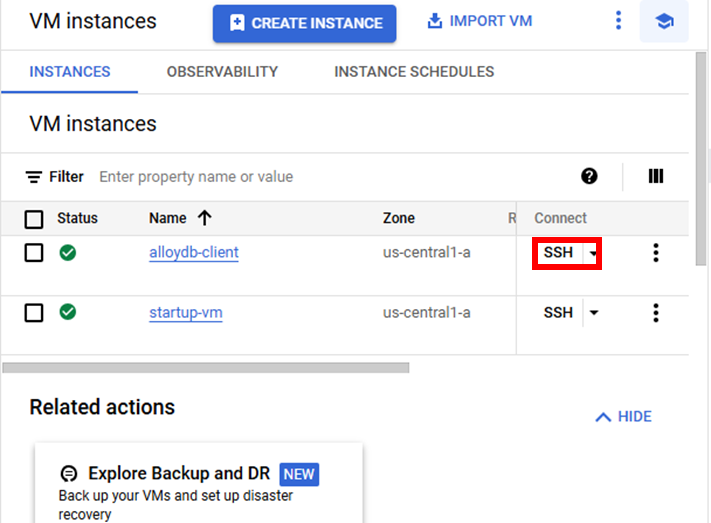The height and width of the screenshot is (523, 711).
Task: Click the table's horizontal scrollbar
Action: (206, 367)
